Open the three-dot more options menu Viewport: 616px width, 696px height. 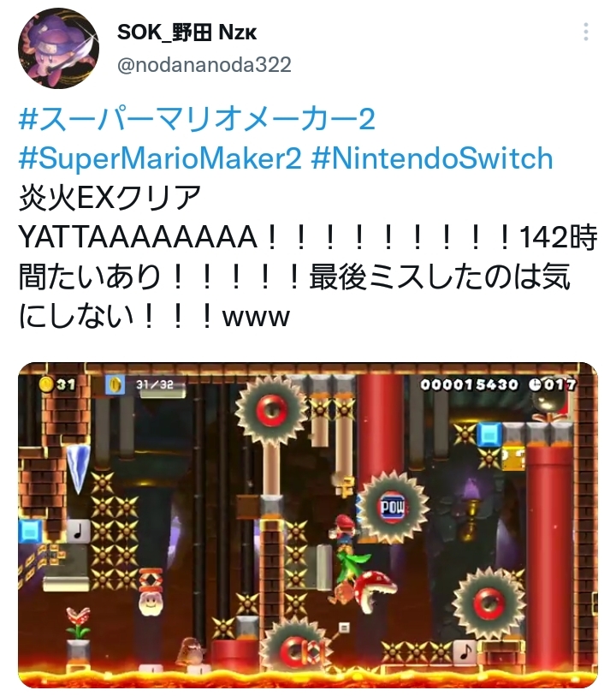coord(586,32)
